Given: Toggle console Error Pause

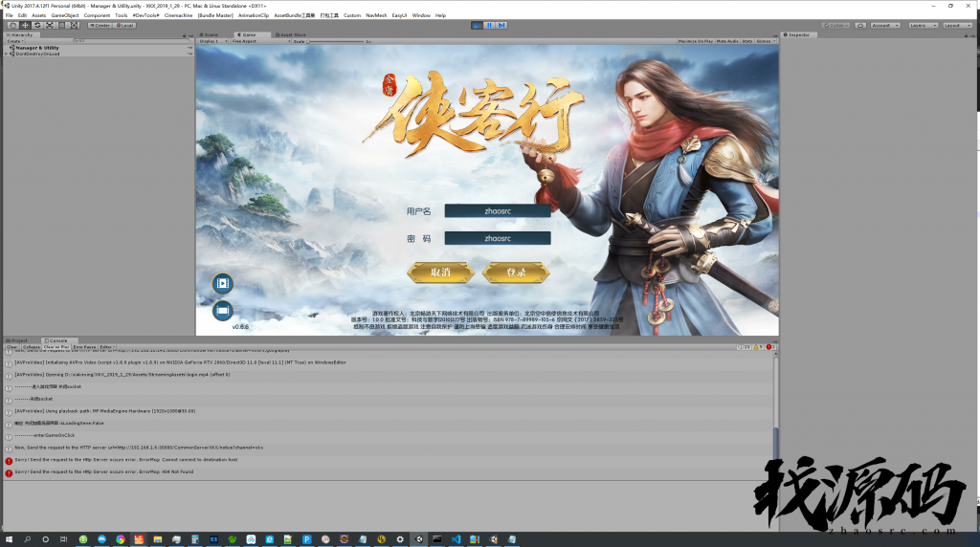Looking at the screenshot, I should 84,346.
